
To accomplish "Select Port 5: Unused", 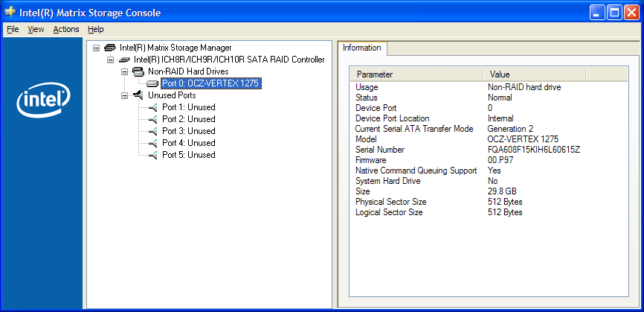I will click(189, 156).
